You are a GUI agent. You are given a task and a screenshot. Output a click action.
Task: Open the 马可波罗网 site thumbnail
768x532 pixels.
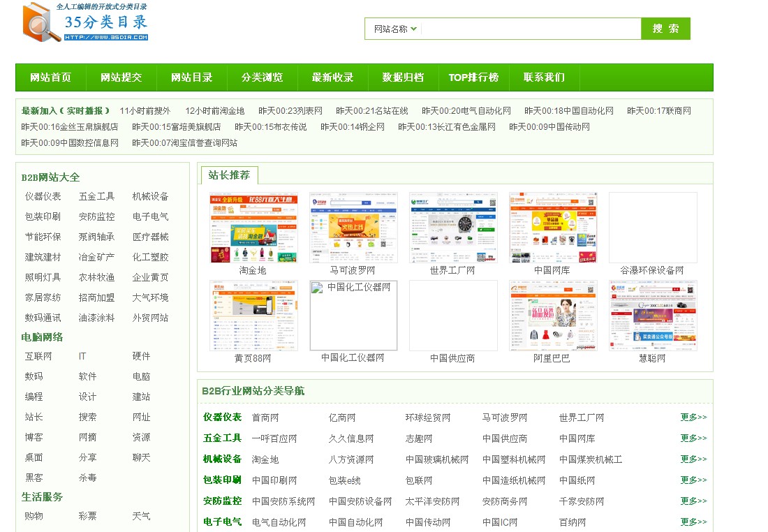click(x=353, y=228)
